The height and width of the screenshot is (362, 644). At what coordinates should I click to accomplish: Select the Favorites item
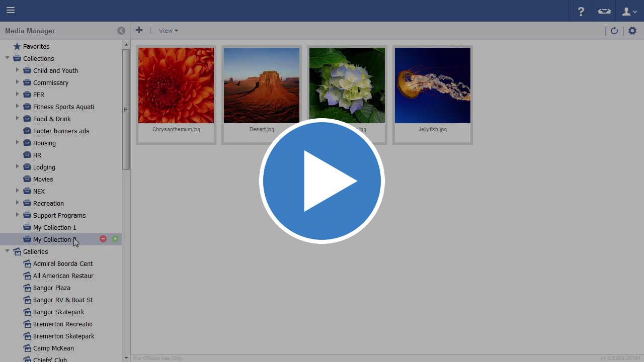tap(36, 46)
